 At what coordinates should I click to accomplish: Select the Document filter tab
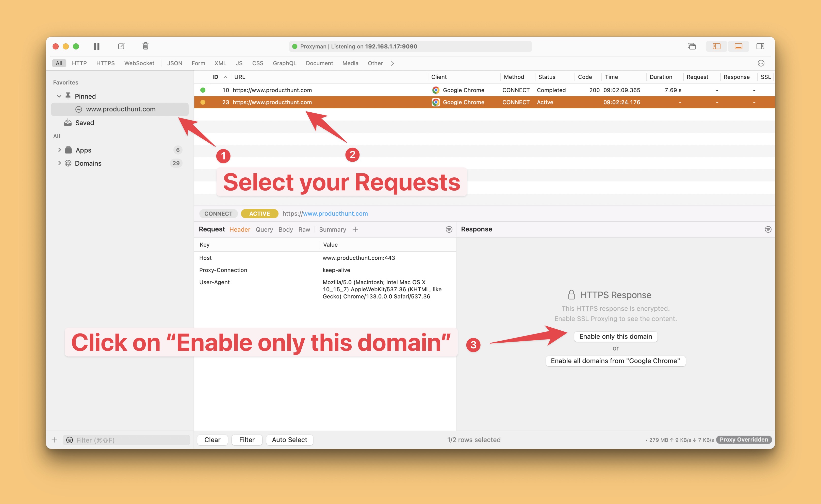(x=319, y=63)
